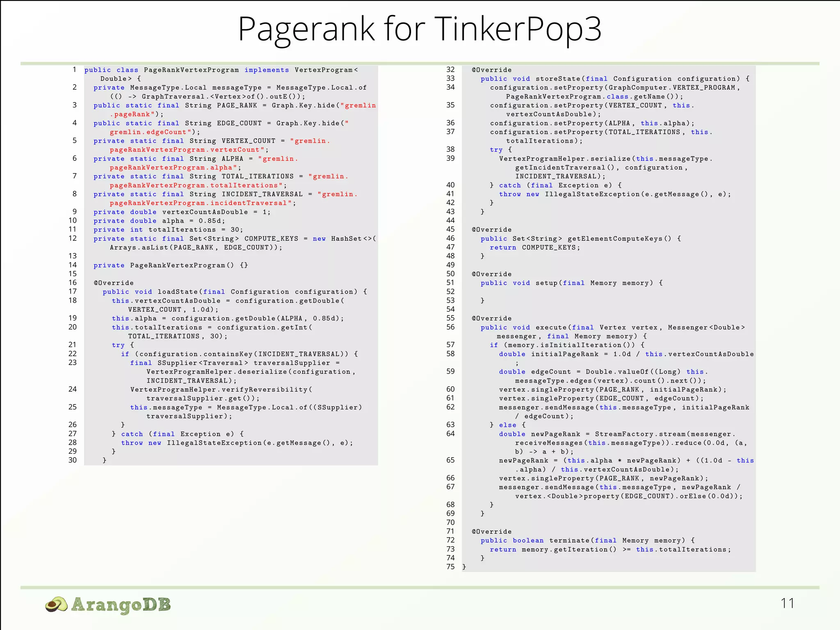Click 'return memory.getIteration()' on line 73
This screenshot has width=840, height=630.
(x=553, y=550)
